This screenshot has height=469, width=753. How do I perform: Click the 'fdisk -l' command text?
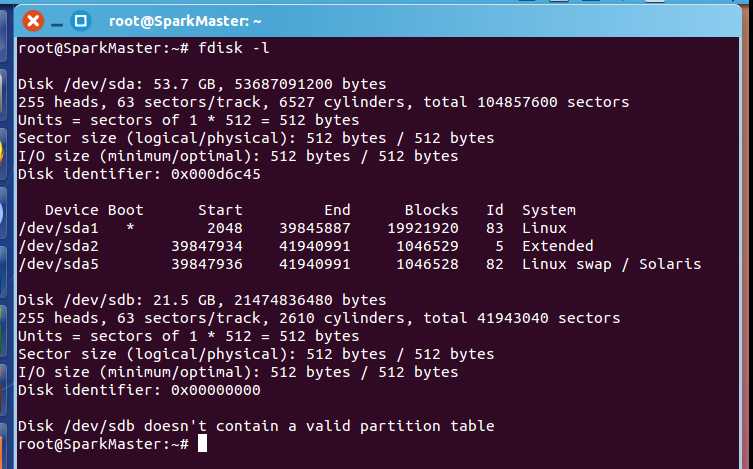[233, 48]
